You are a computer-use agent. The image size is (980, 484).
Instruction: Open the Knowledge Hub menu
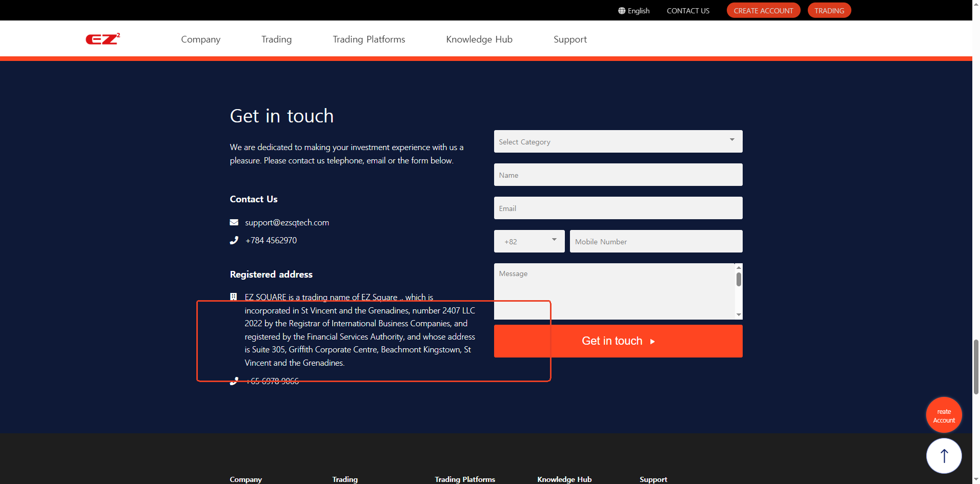(479, 39)
